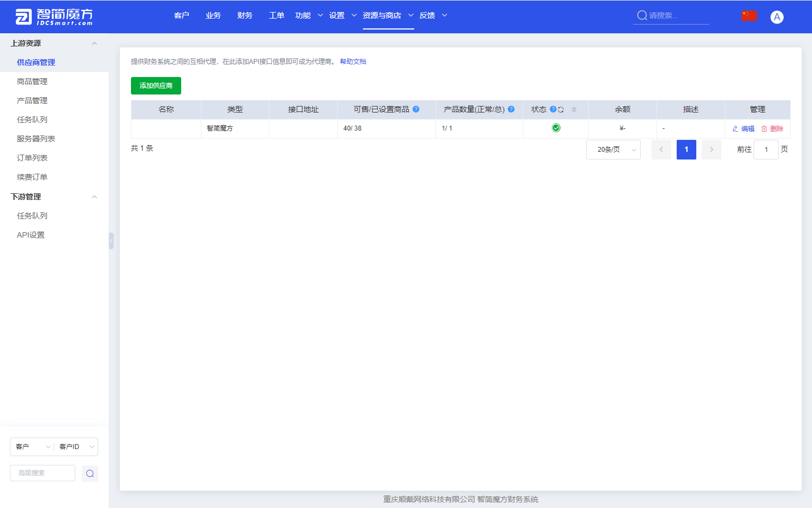Click the Chinese flag language icon

click(x=749, y=15)
